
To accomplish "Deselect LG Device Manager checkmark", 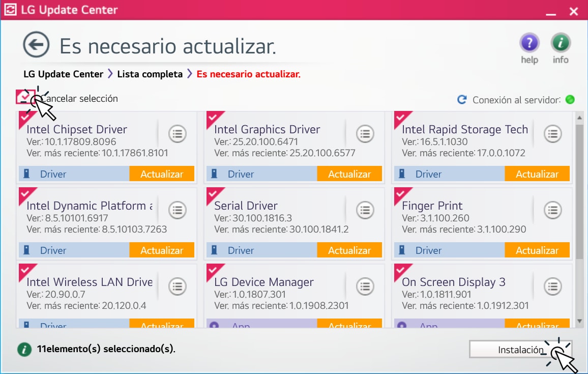I will coord(213,271).
